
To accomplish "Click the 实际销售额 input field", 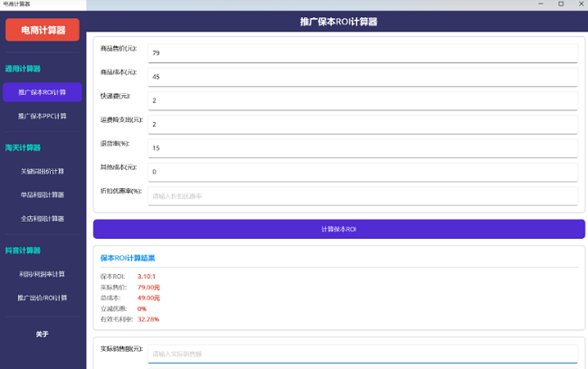I will point(362,354).
